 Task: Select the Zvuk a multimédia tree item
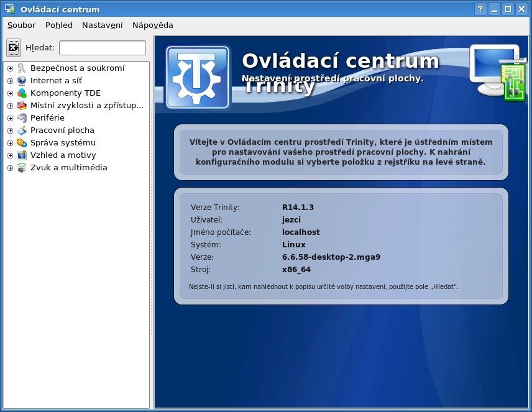(69, 168)
